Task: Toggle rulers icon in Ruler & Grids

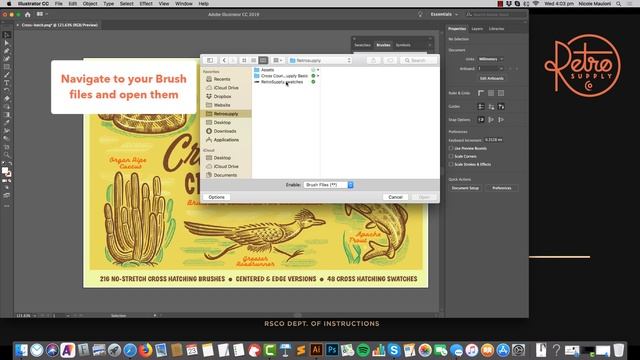Action: (481, 93)
